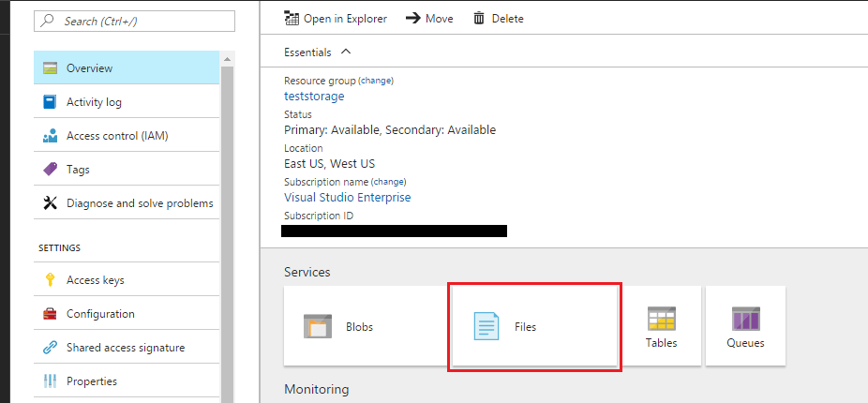Open the Configuration settings item

tap(127, 314)
